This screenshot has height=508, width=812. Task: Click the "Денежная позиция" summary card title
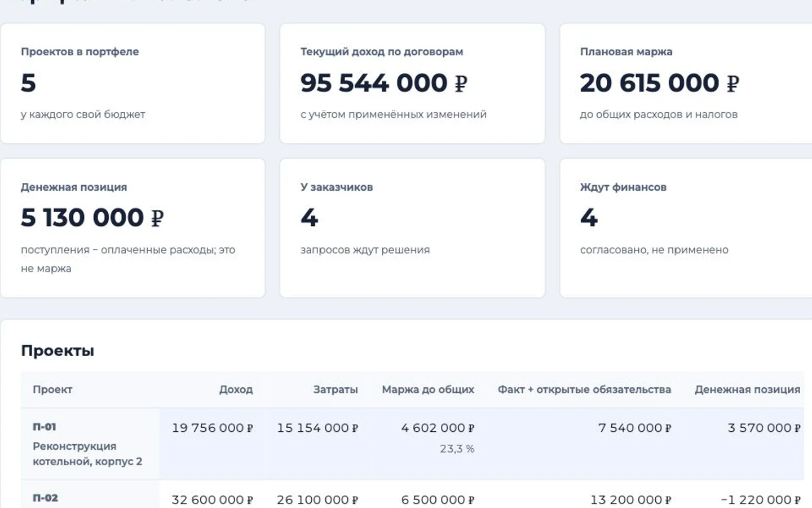[x=74, y=187]
